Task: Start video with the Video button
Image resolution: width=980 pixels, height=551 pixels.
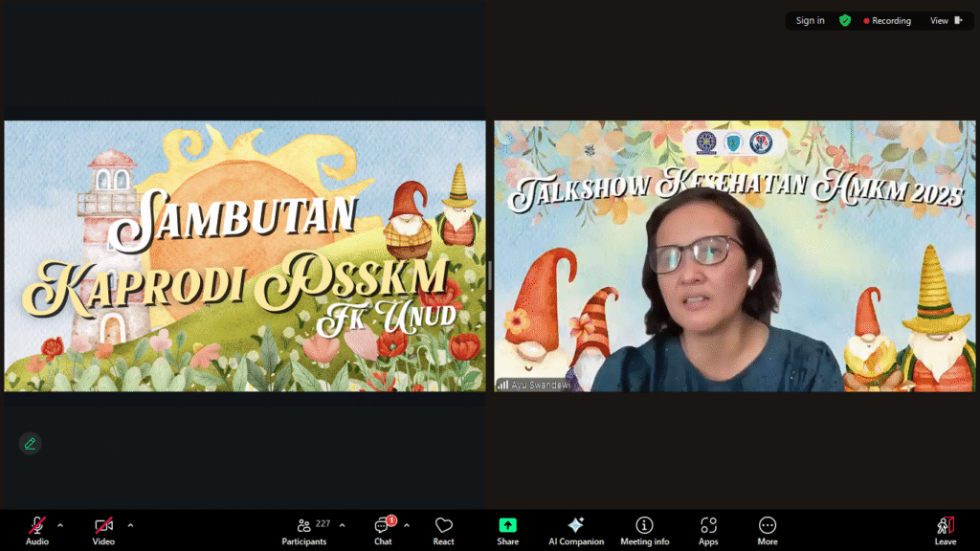Action: point(103,530)
